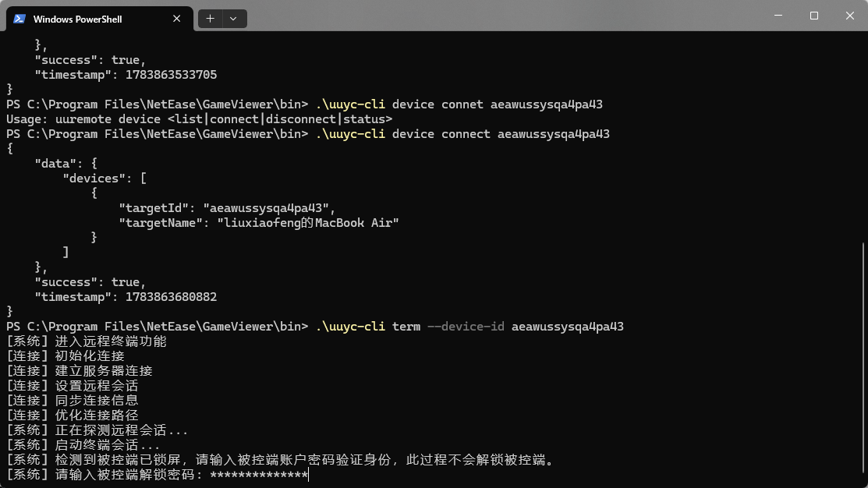Click the '检测到被控端已锁屏' message line
868x488 pixels.
(x=280, y=460)
